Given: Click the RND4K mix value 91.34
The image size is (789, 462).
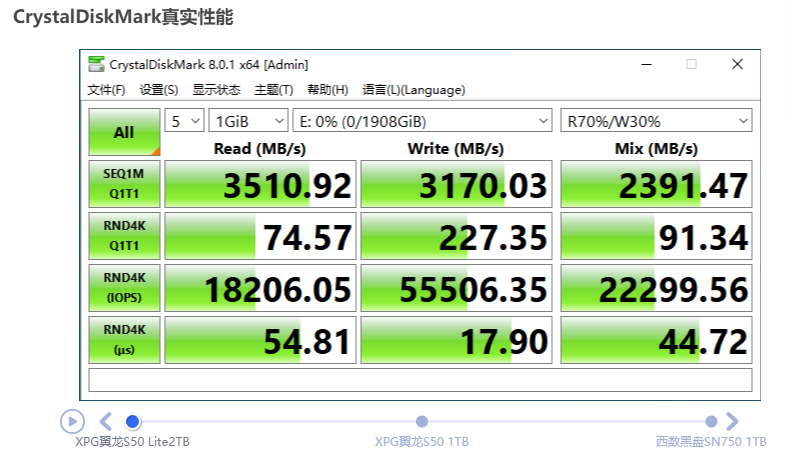Looking at the screenshot, I should coord(656,236).
